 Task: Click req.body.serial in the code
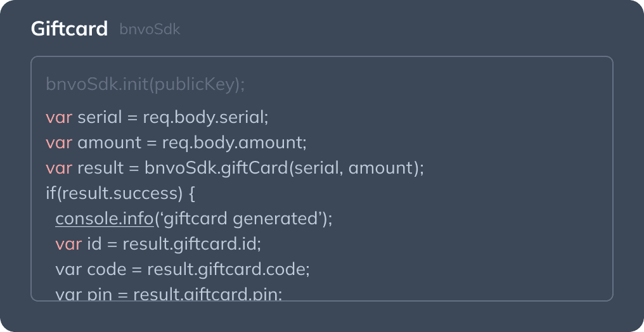pyautogui.click(x=205, y=117)
